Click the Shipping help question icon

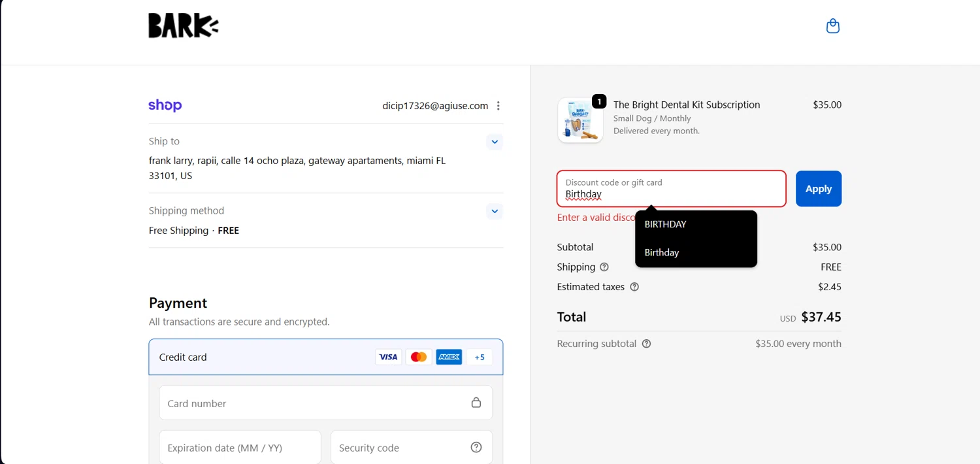(604, 267)
